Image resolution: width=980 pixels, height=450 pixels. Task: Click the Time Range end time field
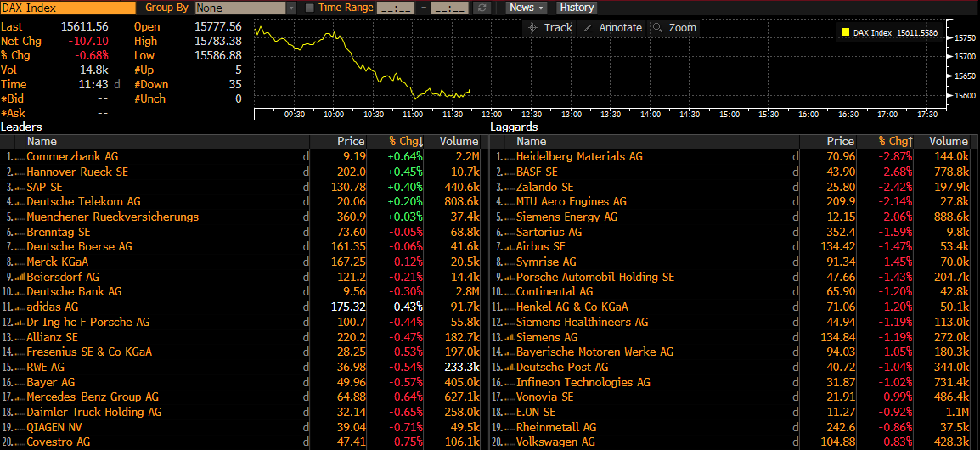tap(449, 8)
